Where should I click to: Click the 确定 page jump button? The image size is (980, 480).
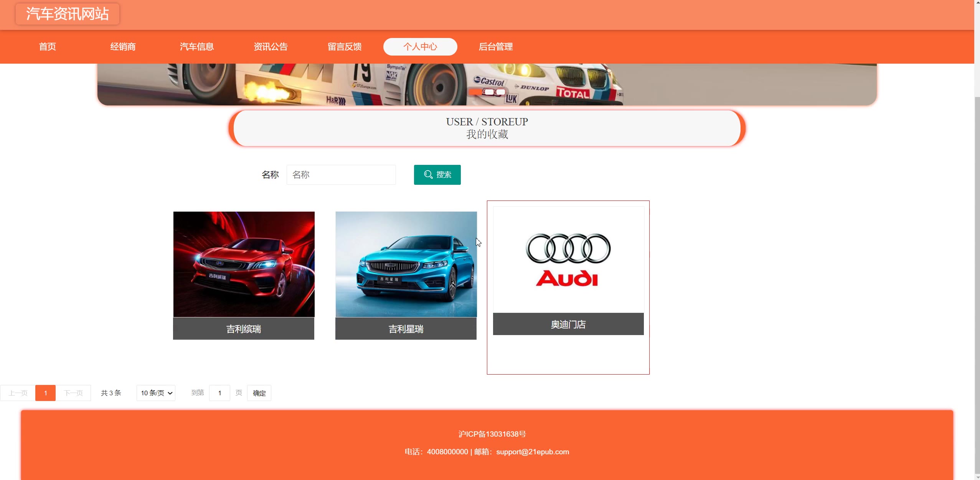point(259,393)
